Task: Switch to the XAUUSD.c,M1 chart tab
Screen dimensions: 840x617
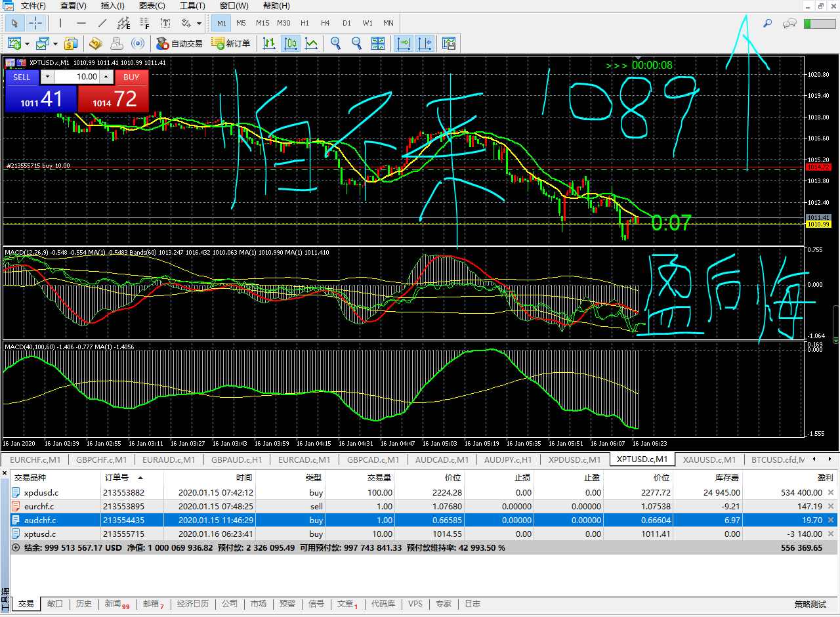Action: point(709,459)
